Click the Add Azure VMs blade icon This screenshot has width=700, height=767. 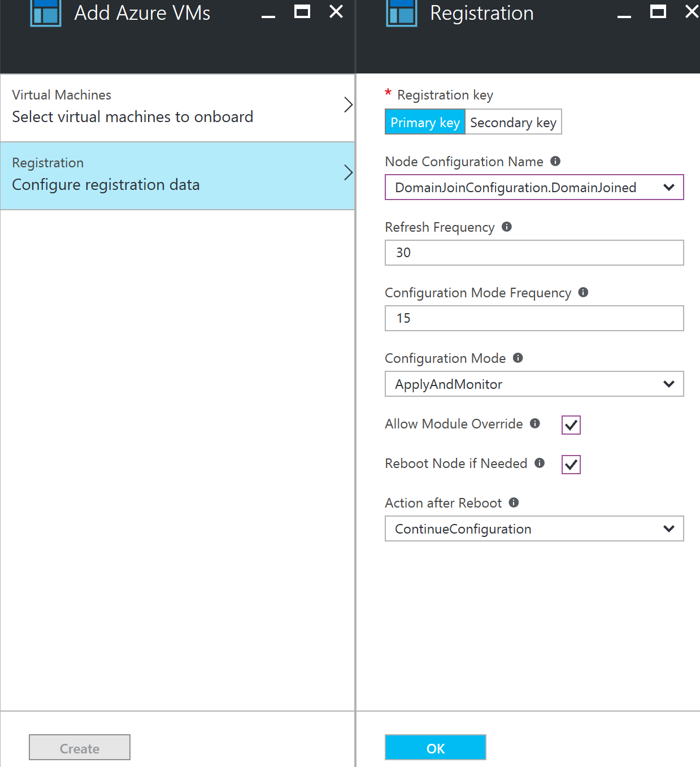click(45, 14)
